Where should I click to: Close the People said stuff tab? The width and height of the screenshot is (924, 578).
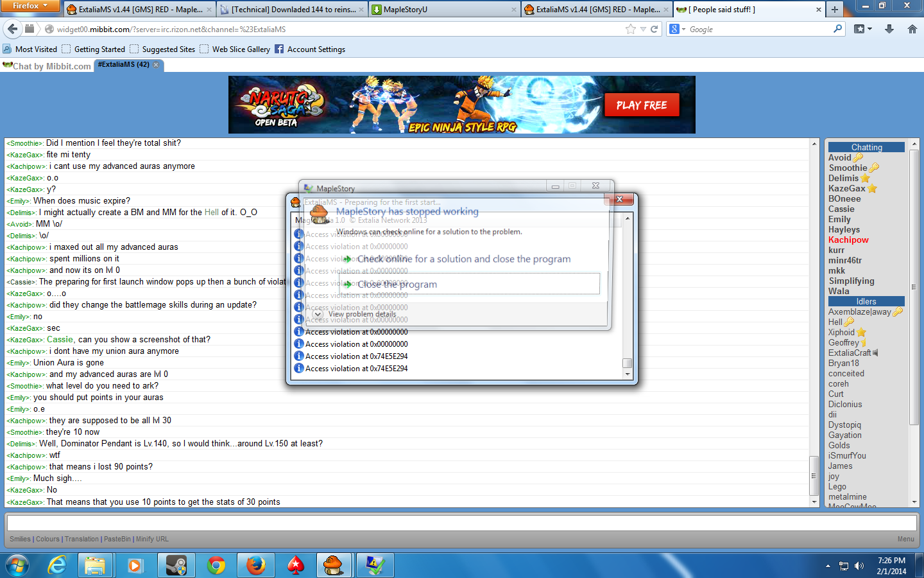coord(818,10)
